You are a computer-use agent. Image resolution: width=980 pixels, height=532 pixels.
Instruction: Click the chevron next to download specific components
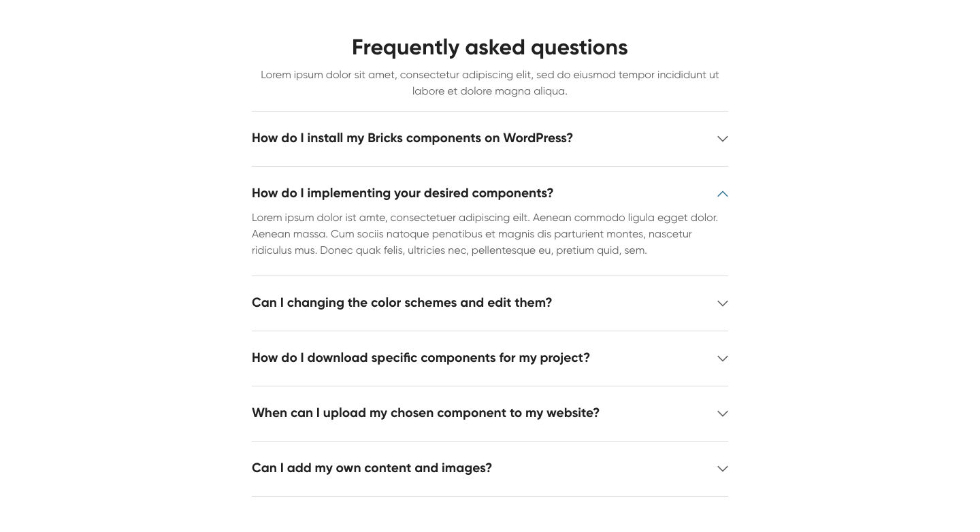point(722,359)
